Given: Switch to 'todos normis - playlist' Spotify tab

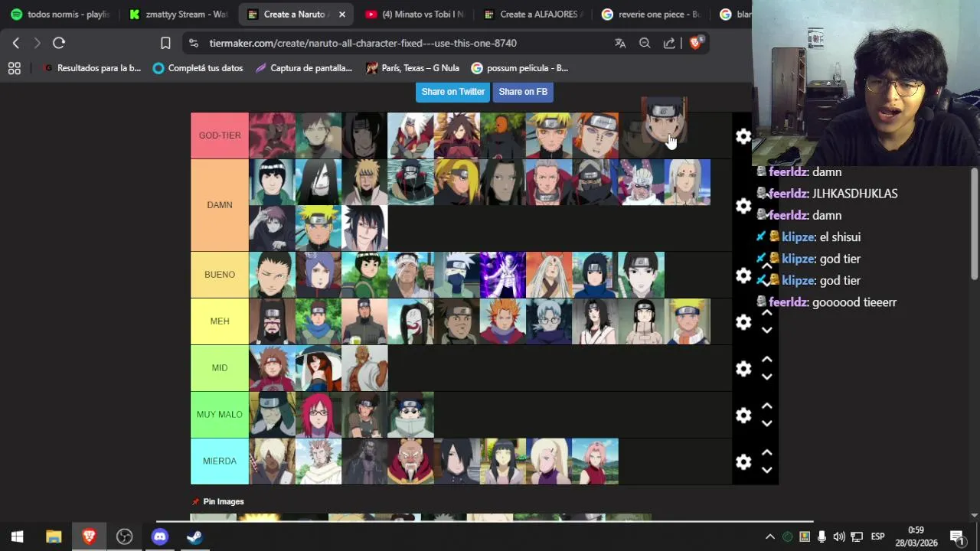Looking at the screenshot, I should coord(61,14).
